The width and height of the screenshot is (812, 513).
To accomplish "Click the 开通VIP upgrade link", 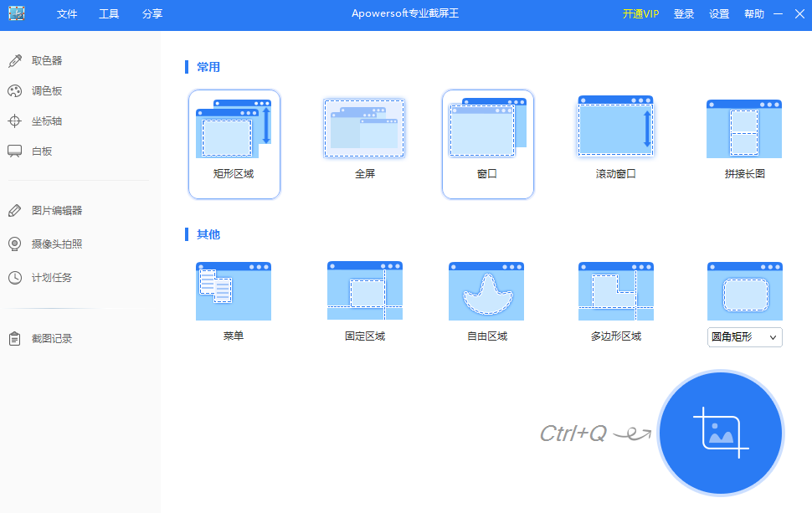I will (x=640, y=13).
